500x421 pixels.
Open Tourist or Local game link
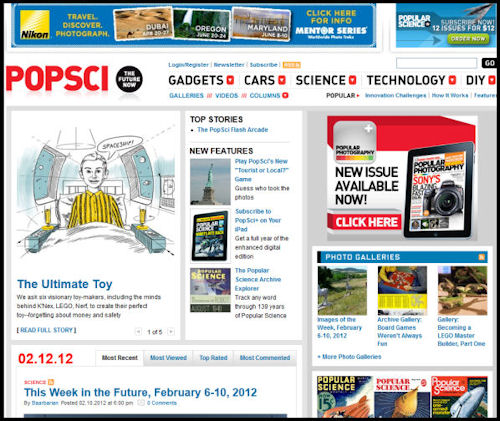click(x=261, y=170)
